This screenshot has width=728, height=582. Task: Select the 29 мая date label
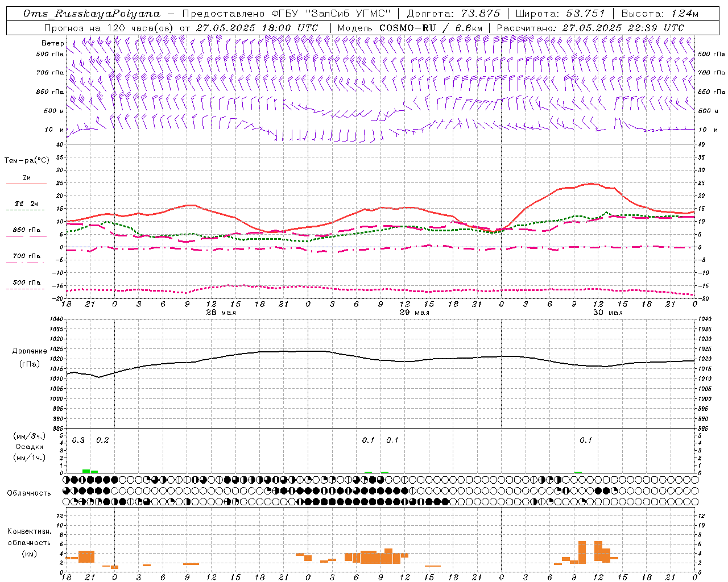click(415, 313)
